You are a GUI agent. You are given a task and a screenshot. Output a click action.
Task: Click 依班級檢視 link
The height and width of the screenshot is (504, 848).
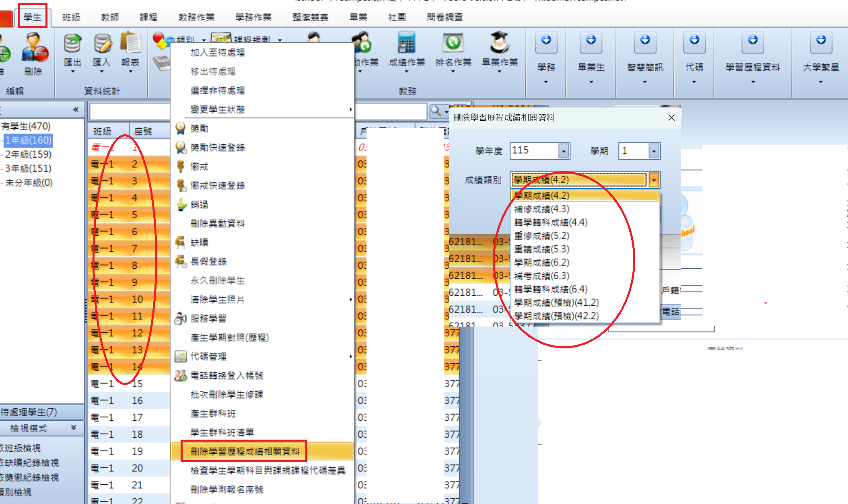coord(21,448)
